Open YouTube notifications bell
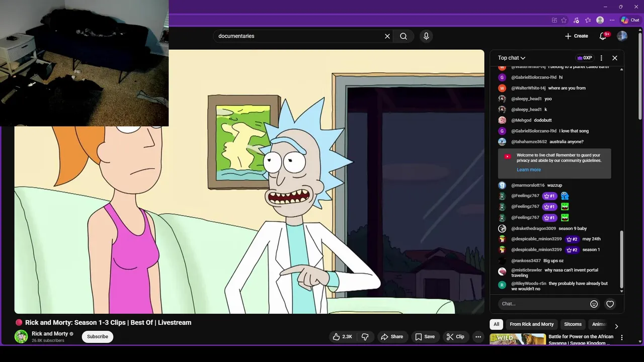 603,36
